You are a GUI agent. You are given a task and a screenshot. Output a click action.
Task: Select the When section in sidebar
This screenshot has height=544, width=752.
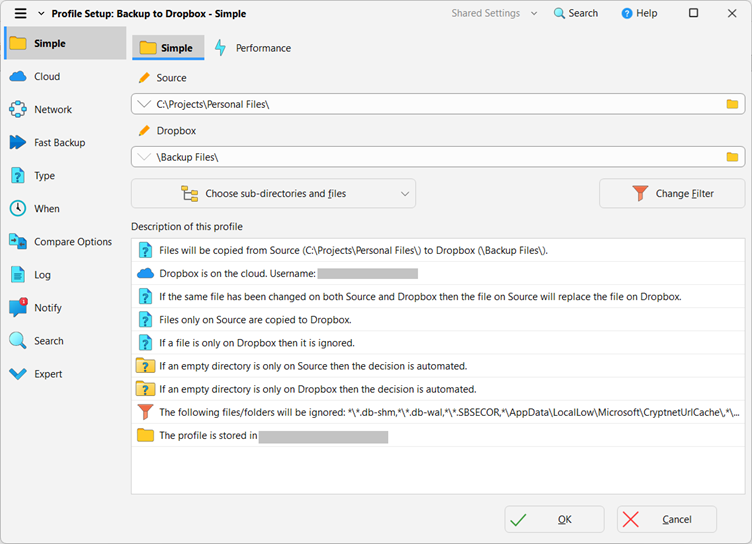click(46, 209)
